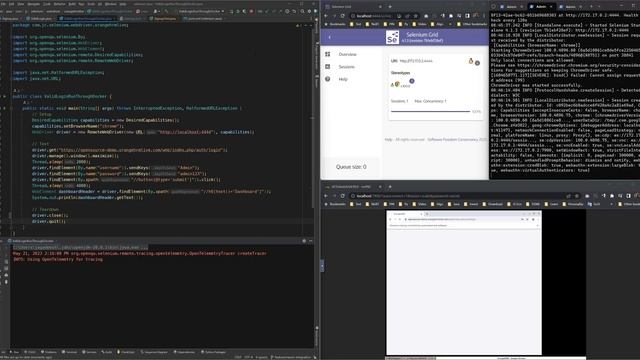Click the Se logo in Selenium Grid header
Viewport: 640px width, 360px height.
pos(392,38)
